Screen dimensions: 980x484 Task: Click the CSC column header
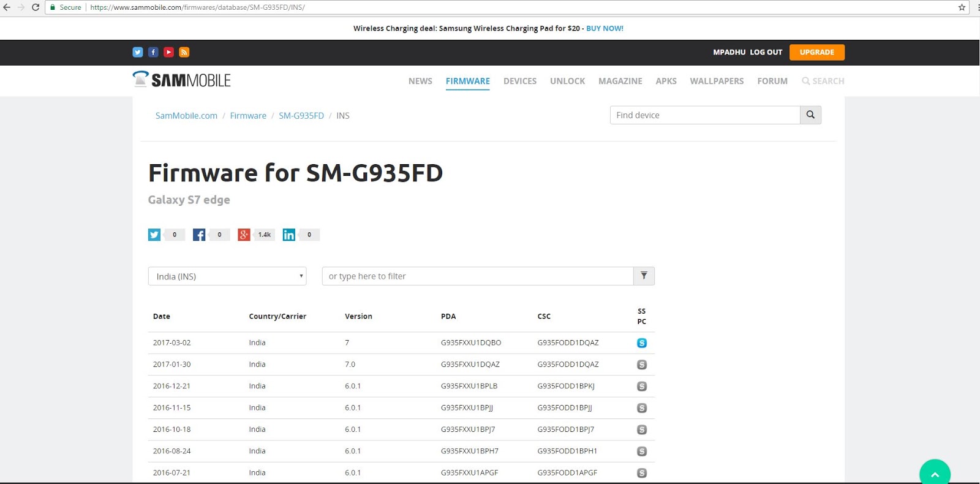(x=544, y=316)
